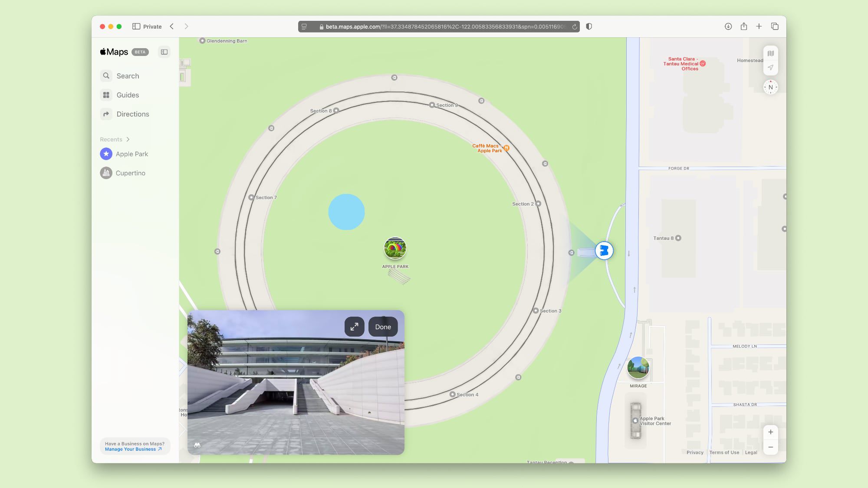Click the map layers toggle icon
The image size is (868, 488).
(x=771, y=53)
